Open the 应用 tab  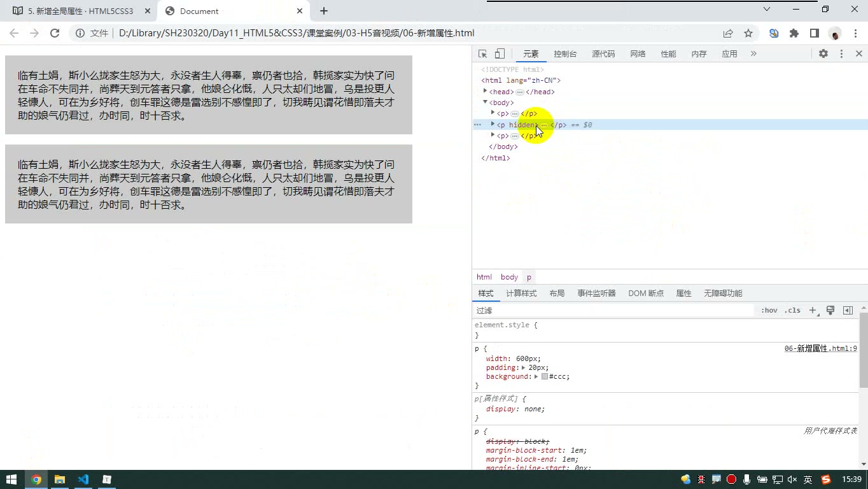729,54
